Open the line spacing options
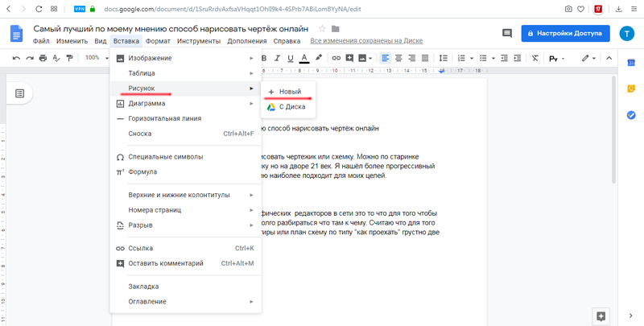 click(x=444, y=58)
